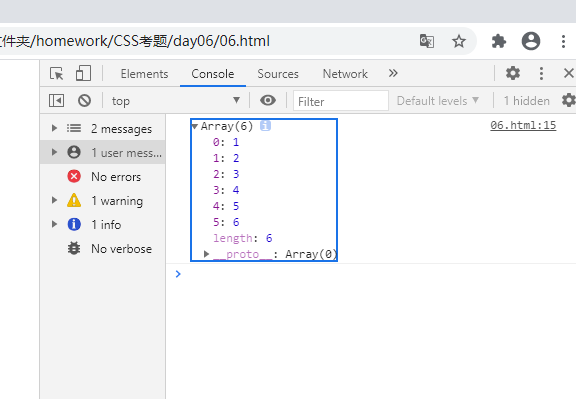Click the length: 6 property
The height and width of the screenshot is (399, 576).
pos(243,238)
